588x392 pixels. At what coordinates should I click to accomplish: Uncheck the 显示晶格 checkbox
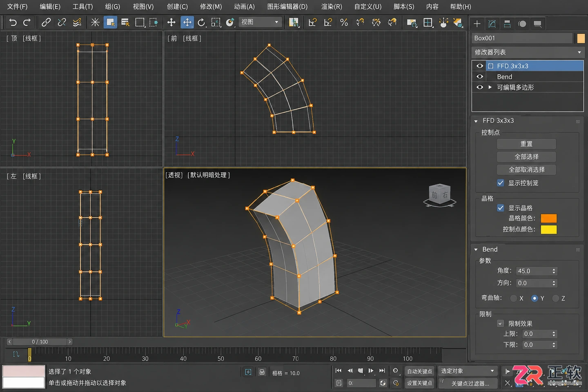point(501,208)
